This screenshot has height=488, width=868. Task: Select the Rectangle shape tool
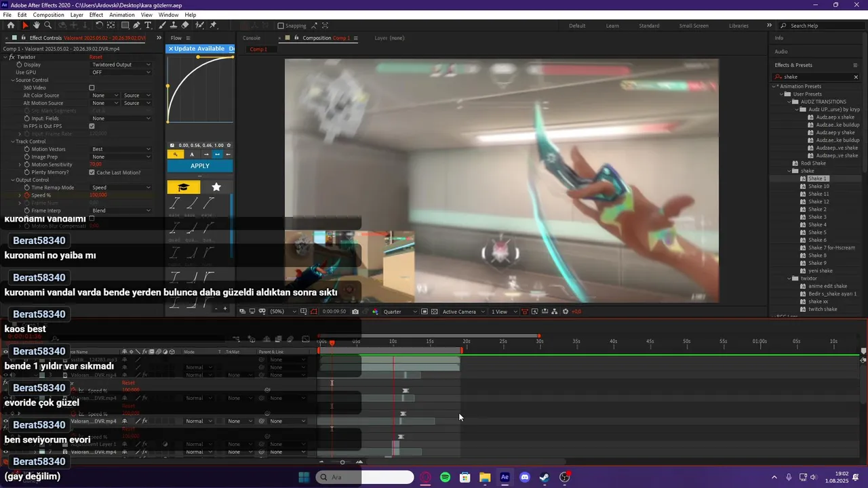click(x=125, y=25)
